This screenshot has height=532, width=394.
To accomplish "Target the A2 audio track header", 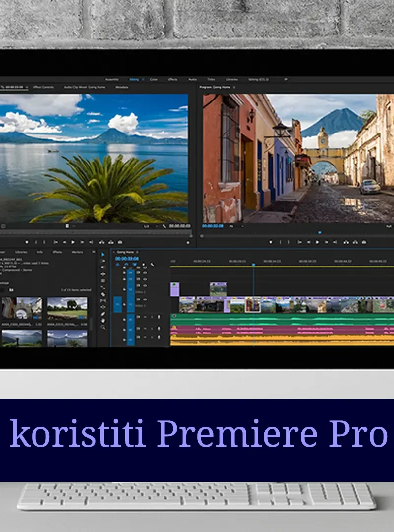I will pyautogui.click(x=131, y=330).
